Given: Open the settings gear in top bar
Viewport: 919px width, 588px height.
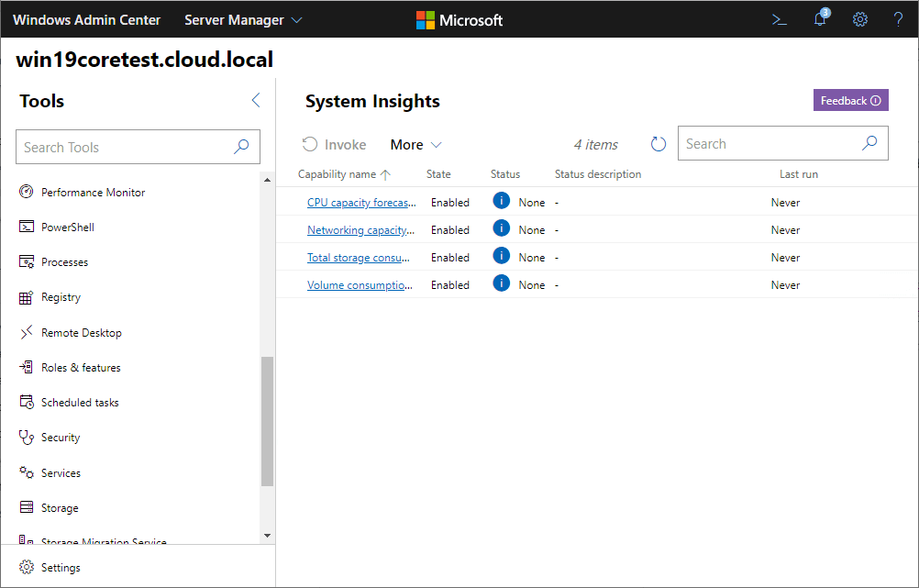Looking at the screenshot, I should (x=859, y=19).
